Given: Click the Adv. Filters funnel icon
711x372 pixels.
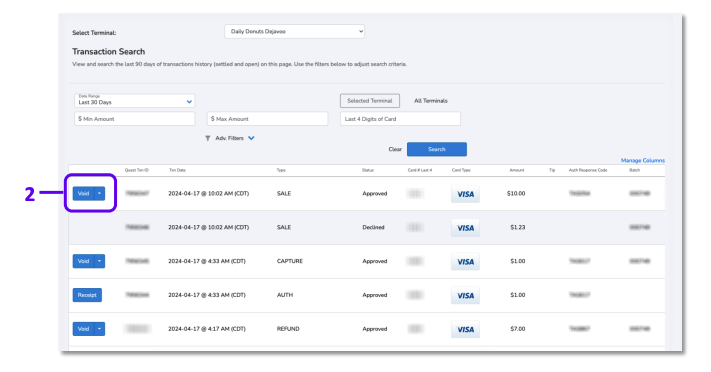Looking at the screenshot, I should click(208, 138).
